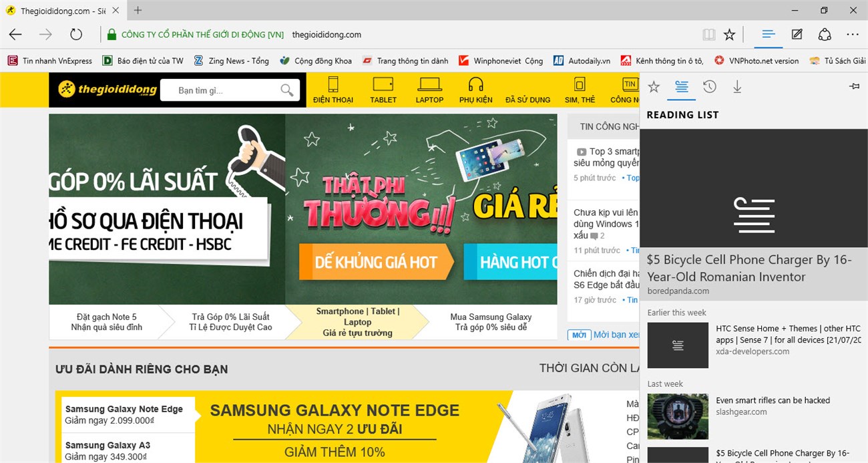Viewport: 868px width, 463px height.
Task: Open LAPTOP category
Action: [429, 90]
